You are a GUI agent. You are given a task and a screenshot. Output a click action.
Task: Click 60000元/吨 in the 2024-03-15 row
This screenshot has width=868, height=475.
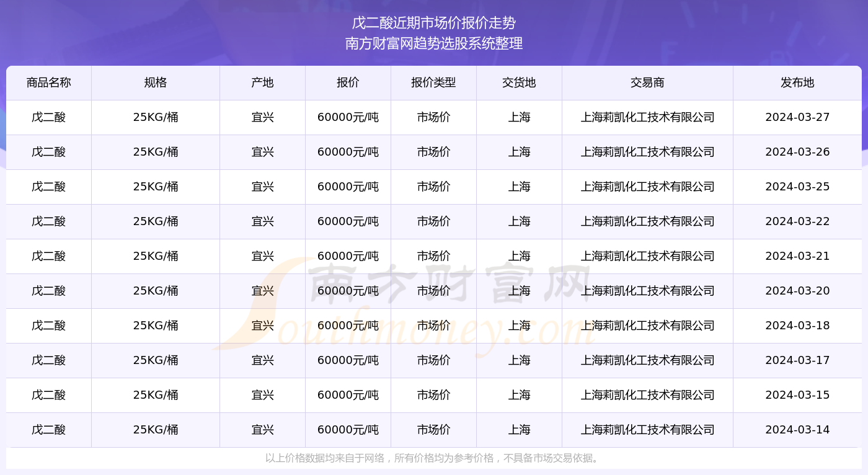click(348, 395)
